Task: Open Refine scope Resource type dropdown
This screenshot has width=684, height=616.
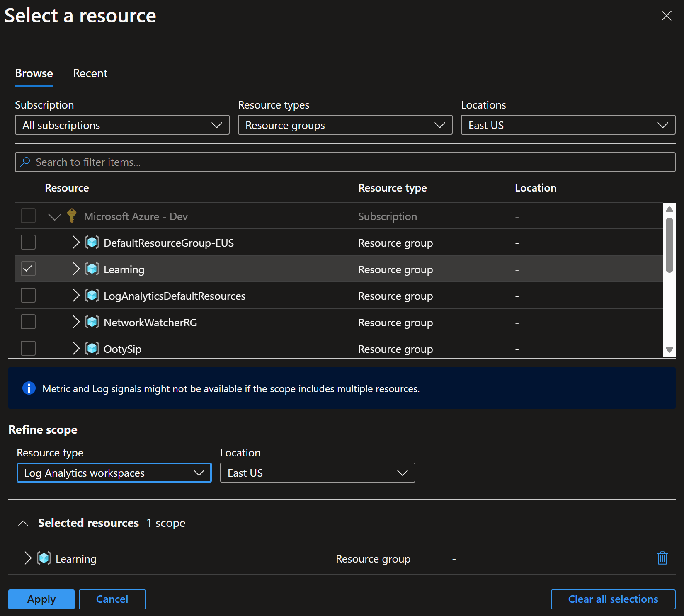Action: tap(114, 473)
